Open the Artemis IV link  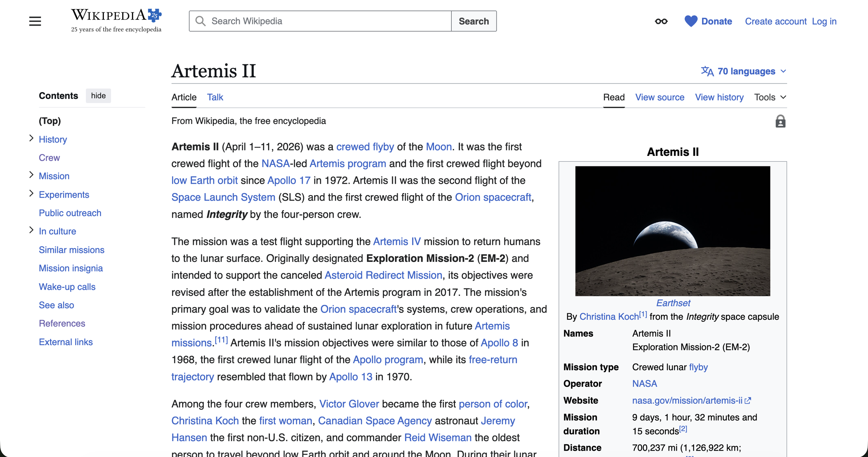397,242
